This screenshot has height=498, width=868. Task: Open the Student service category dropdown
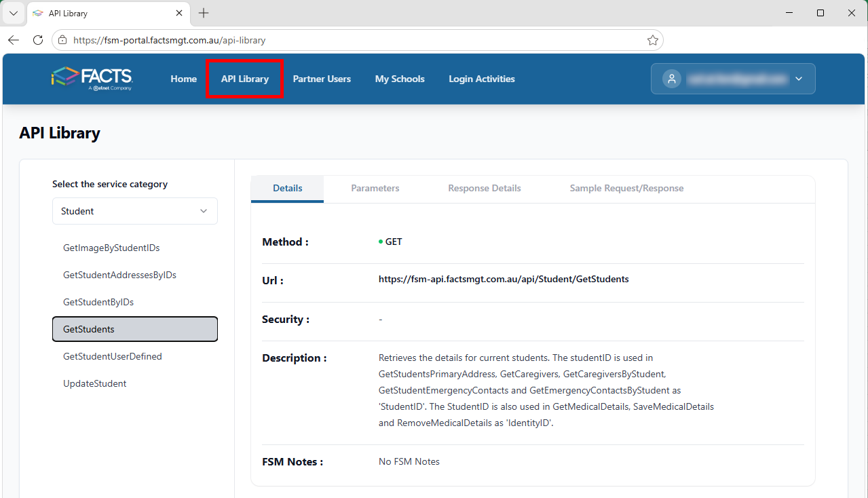(x=135, y=211)
